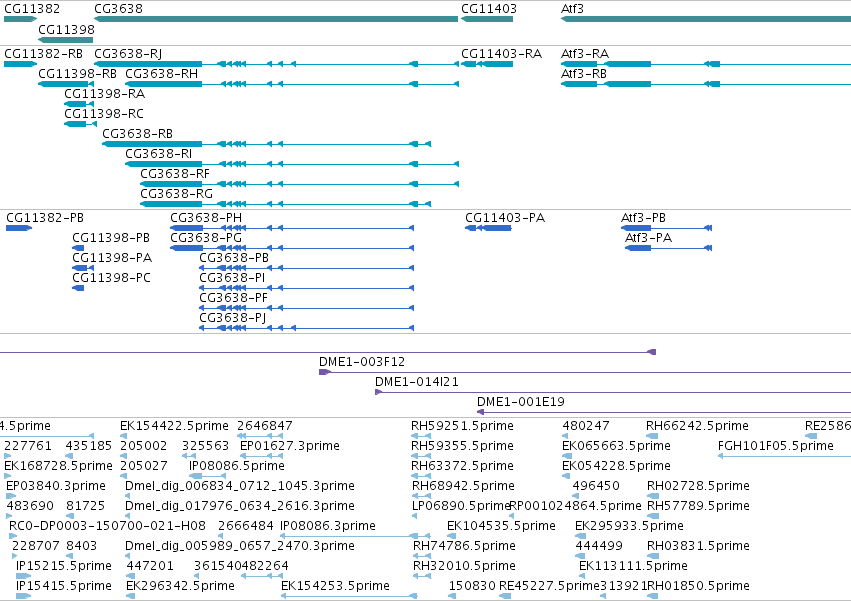This screenshot has height=601, width=851.
Task: Open protein CG11403-PA label
Action: [x=505, y=218]
